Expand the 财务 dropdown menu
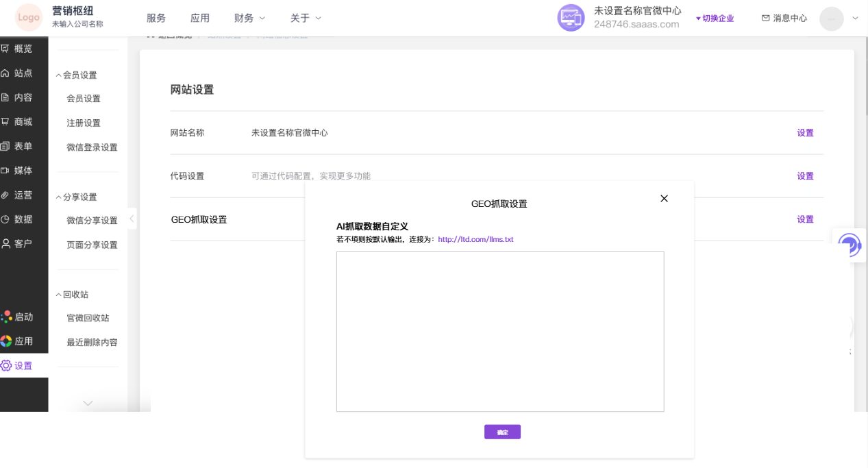The image size is (868, 468). 249,18
